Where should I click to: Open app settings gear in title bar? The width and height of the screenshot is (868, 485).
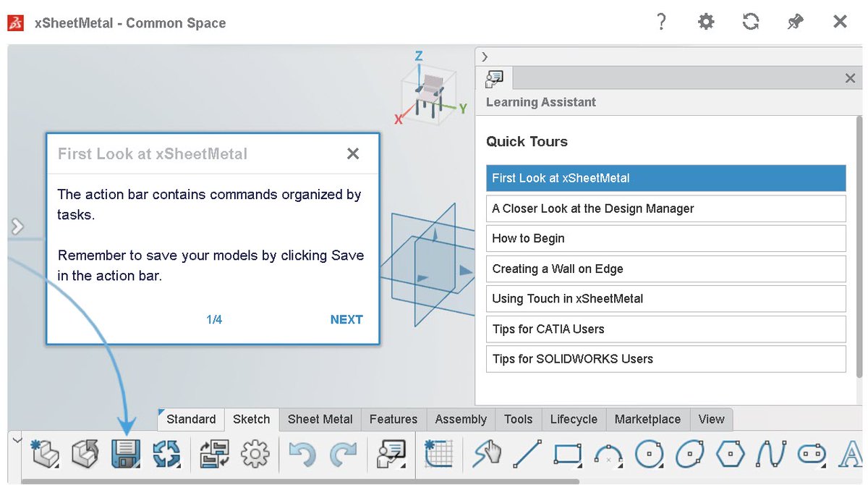(x=706, y=22)
